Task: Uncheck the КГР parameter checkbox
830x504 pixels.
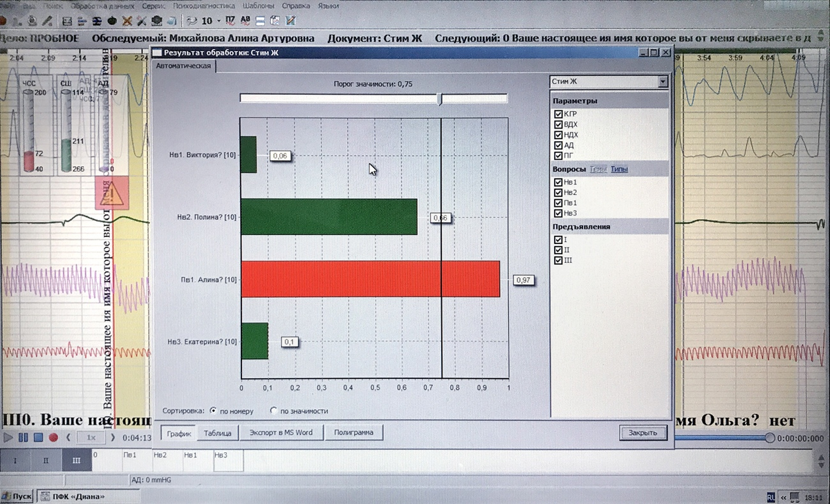Action: coord(558,114)
